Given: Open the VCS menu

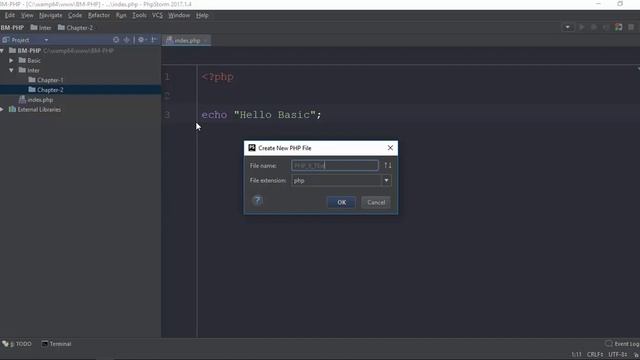Looking at the screenshot, I should [x=157, y=15].
